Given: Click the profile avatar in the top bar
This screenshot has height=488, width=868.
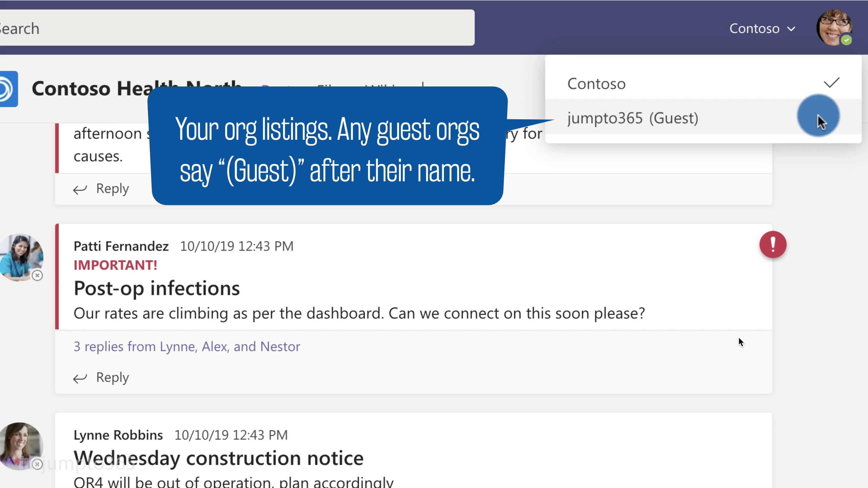Looking at the screenshot, I should 834,28.
